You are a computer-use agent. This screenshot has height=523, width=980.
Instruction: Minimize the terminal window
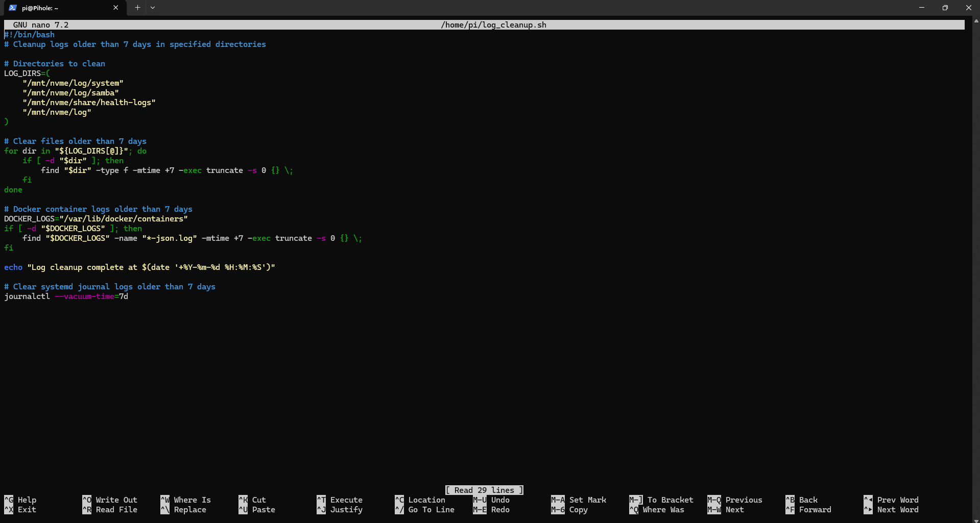[921, 8]
